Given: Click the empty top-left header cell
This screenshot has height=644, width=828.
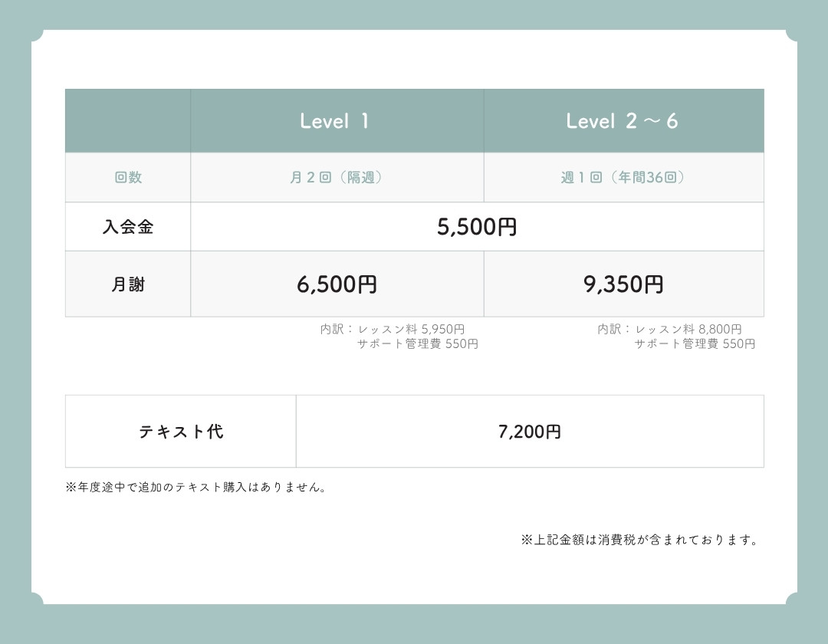Looking at the screenshot, I should pyautogui.click(x=128, y=121).
